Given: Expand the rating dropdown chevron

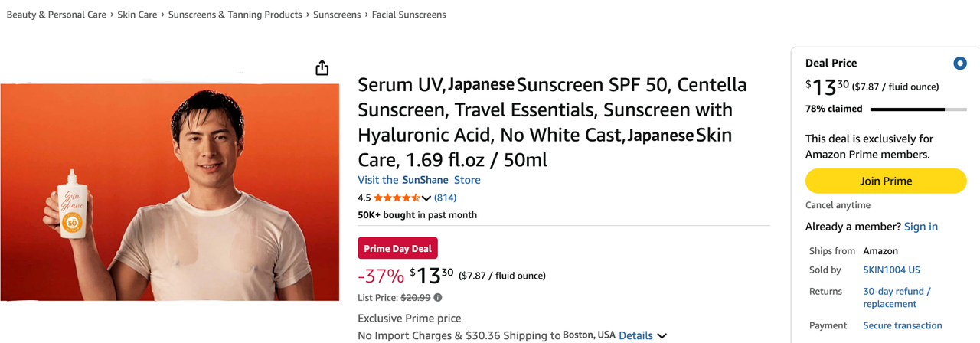Looking at the screenshot, I should tap(426, 198).
